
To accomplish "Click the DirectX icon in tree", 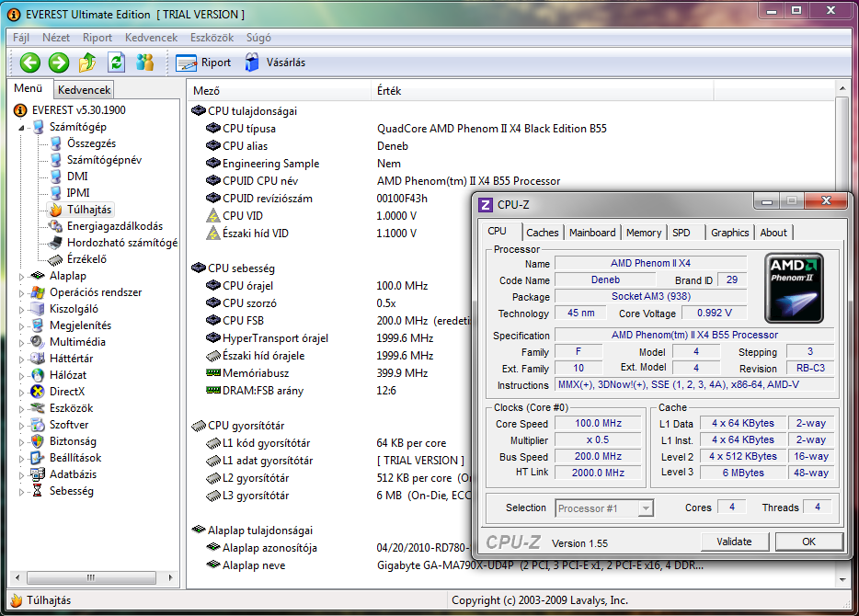I will [38, 392].
